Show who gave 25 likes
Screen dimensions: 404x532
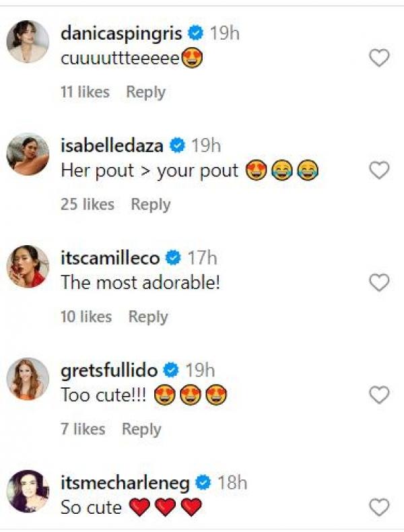tap(88, 204)
